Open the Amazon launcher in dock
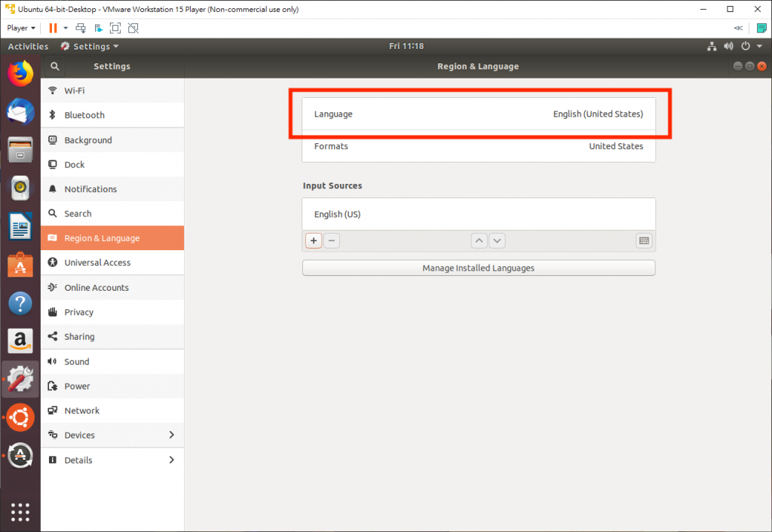This screenshot has width=772, height=532. coord(20,341)
